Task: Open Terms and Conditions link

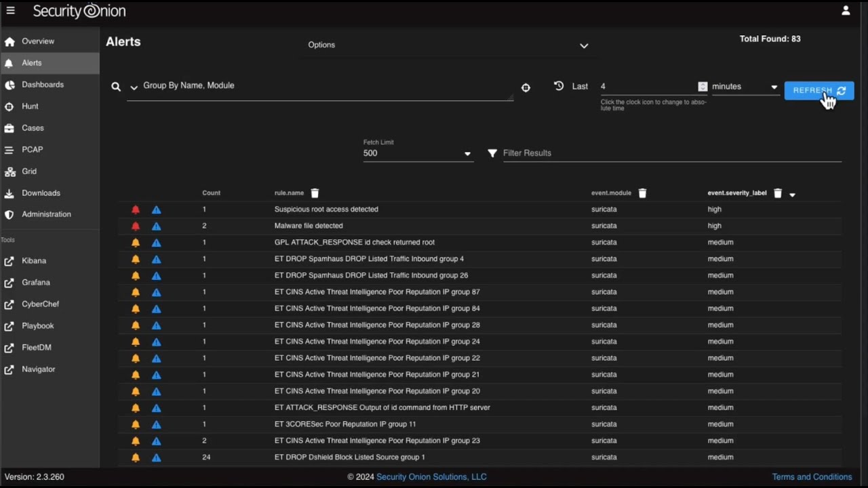Action: [812, 477]
